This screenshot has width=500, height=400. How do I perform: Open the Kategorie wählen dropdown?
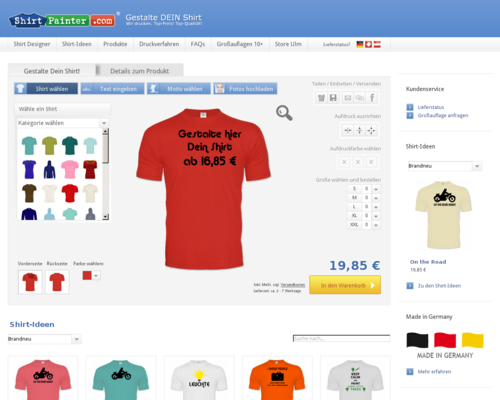coord(62,123)
